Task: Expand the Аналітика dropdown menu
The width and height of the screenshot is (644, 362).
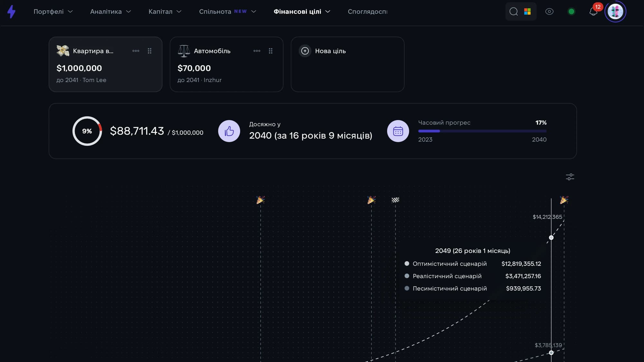Action: click(x=111, y=12)
